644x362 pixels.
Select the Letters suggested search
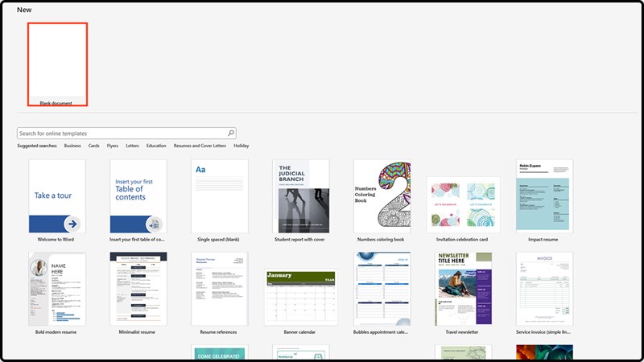coord(132,146)
